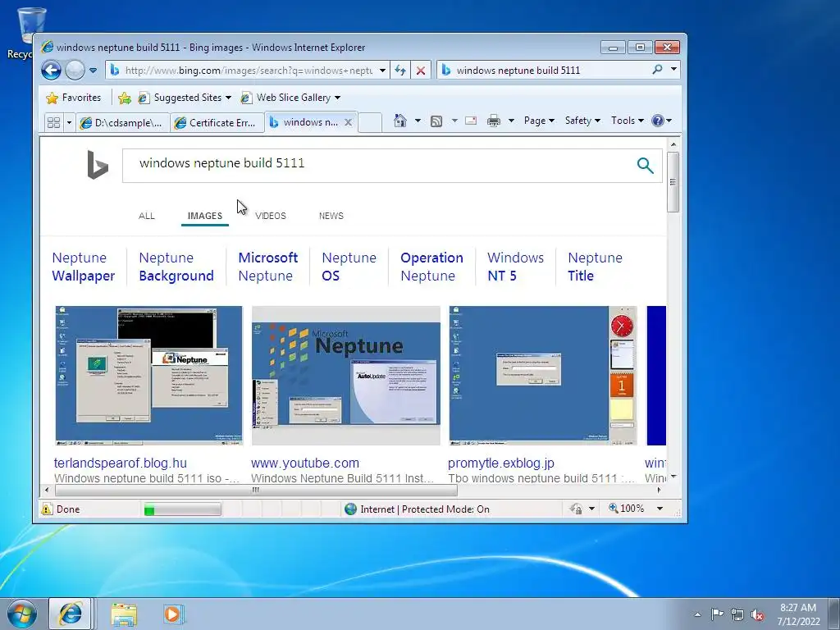Click the Print icon
840x630 pixels.
[x=493, y=121]
